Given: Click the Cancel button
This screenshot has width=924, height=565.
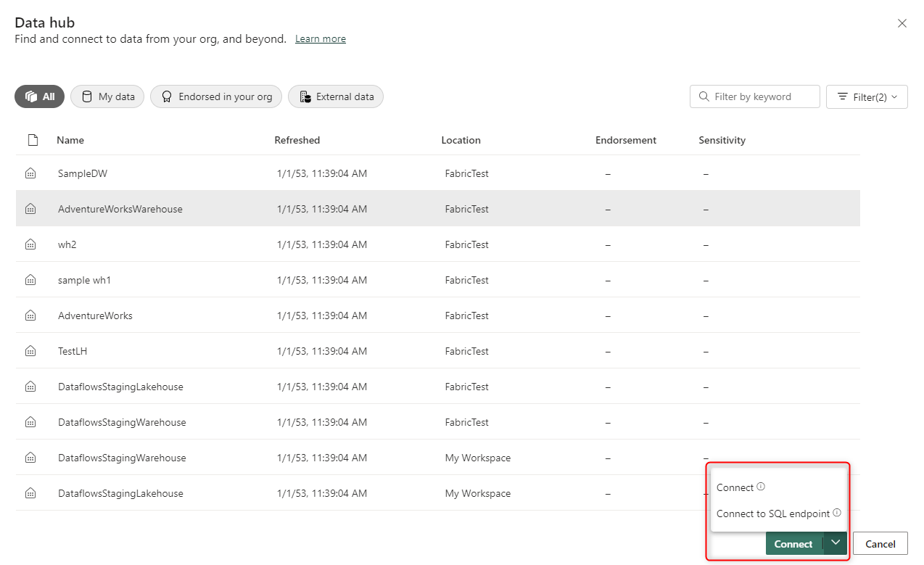Looking at the screenshot, I should pyautogui.click(x=880, y=543).
